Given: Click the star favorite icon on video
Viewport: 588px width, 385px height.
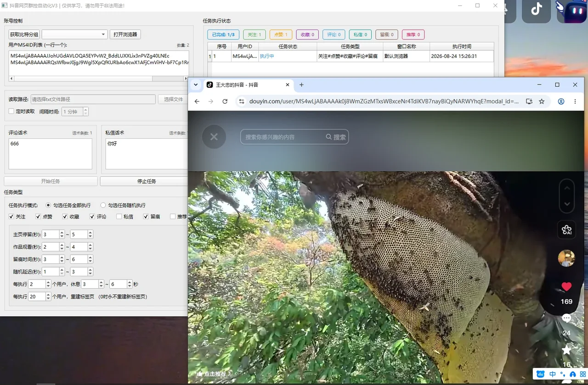Looking at the screenshot, I should (x=566, y=350).
